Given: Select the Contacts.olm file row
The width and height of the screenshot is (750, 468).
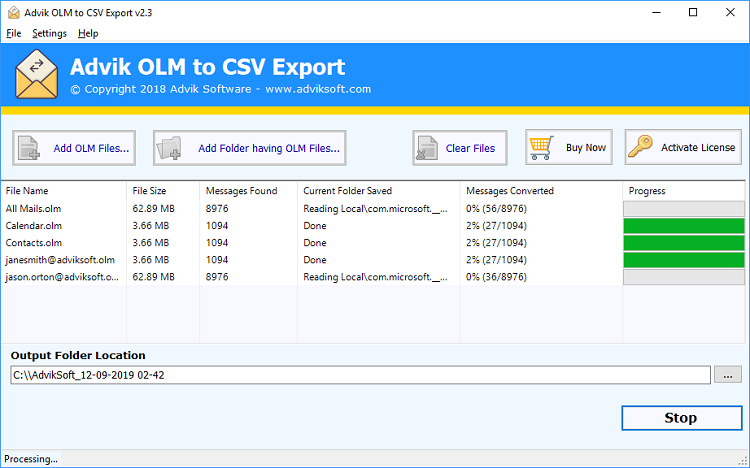Looking at the screenshot, I should point(373,243).
